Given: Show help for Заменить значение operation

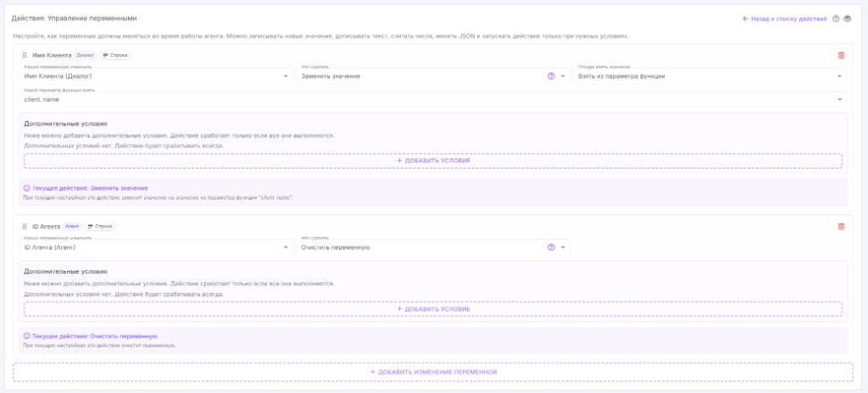Looking at the screenshot, I should [551, 76].
